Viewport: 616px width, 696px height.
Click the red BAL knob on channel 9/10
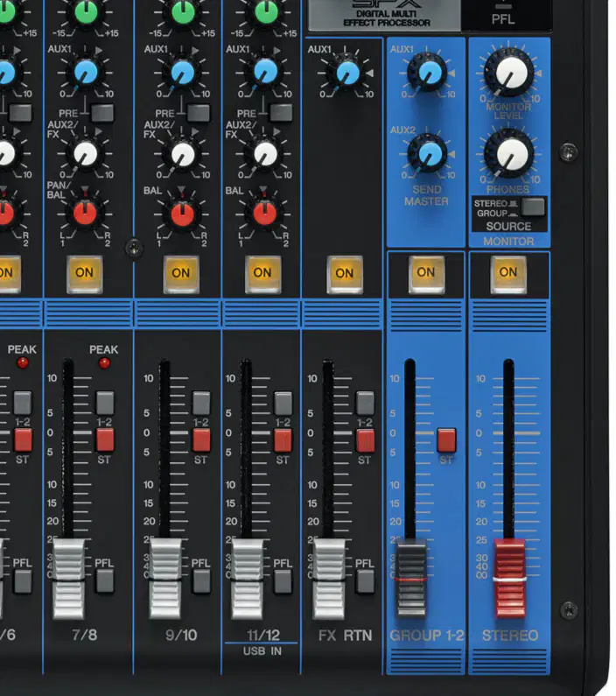[182, 214]
